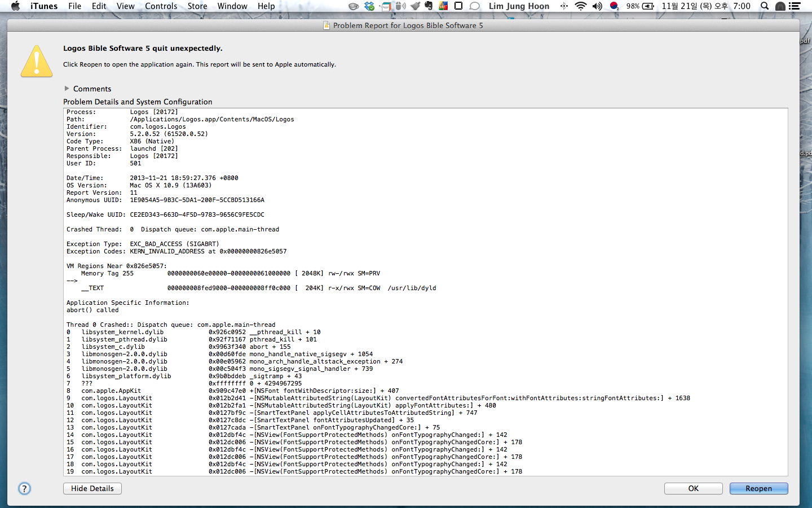Open the iTunes application menu
812x508 pixels.
[44, 6]
